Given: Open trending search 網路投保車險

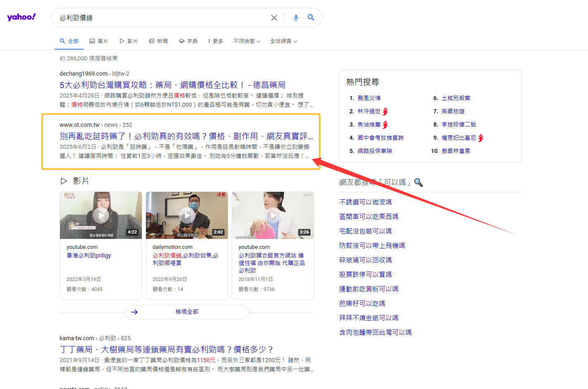Looking at the screenshot, I should coord(375,151).
